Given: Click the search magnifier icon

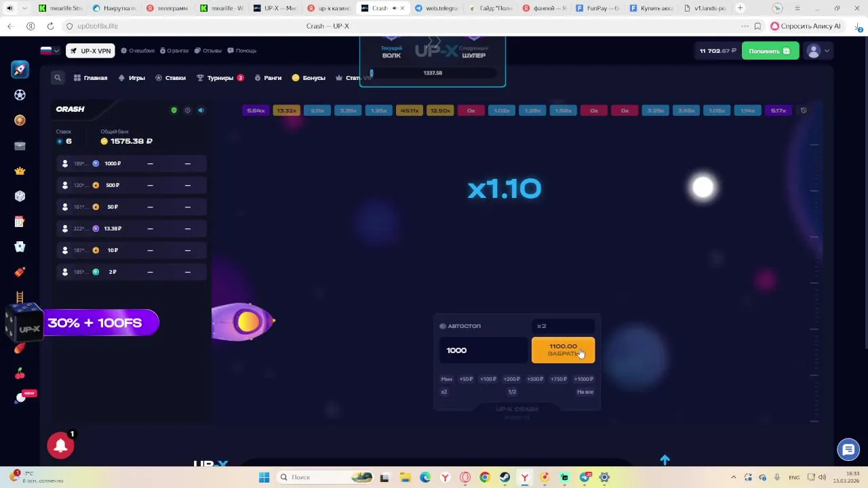Looking at the screenshot, I should (x=58, y=78).
